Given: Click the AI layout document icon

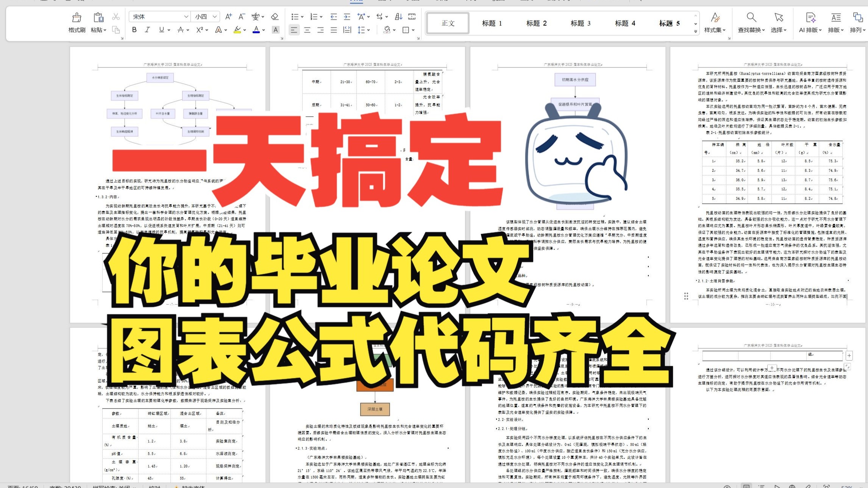Looking at the screenshot, I should point(810,17).
